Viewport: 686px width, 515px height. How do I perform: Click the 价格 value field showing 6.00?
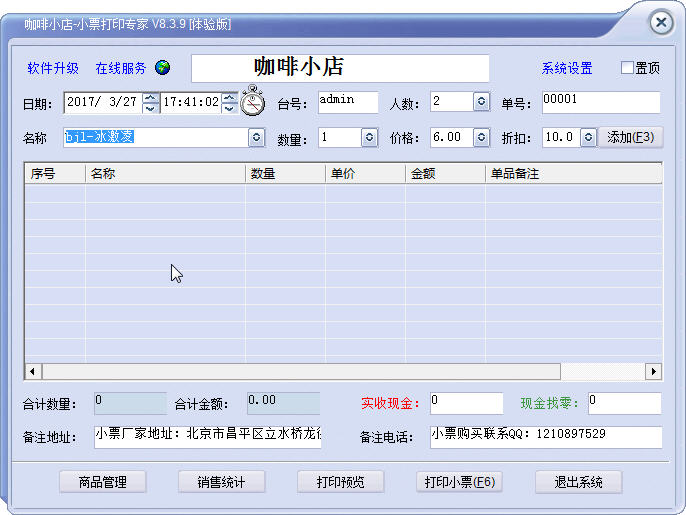pos(452,137)
